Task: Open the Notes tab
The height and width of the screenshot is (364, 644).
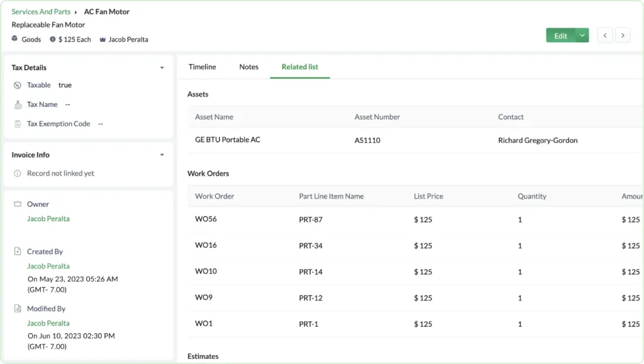Action: click(248, 67)
